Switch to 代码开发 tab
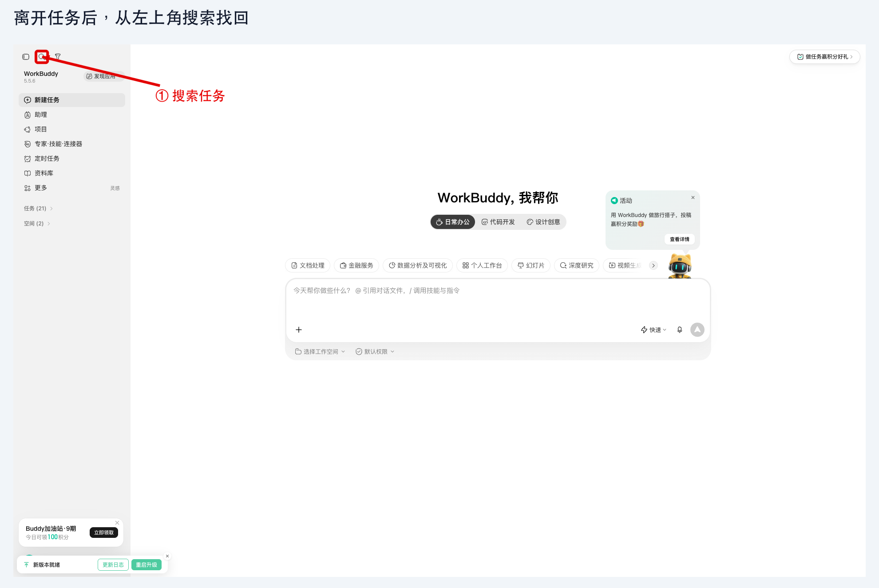Image resolution: width=879 pixels, height=588 pixels. click(x=498, y=222)
